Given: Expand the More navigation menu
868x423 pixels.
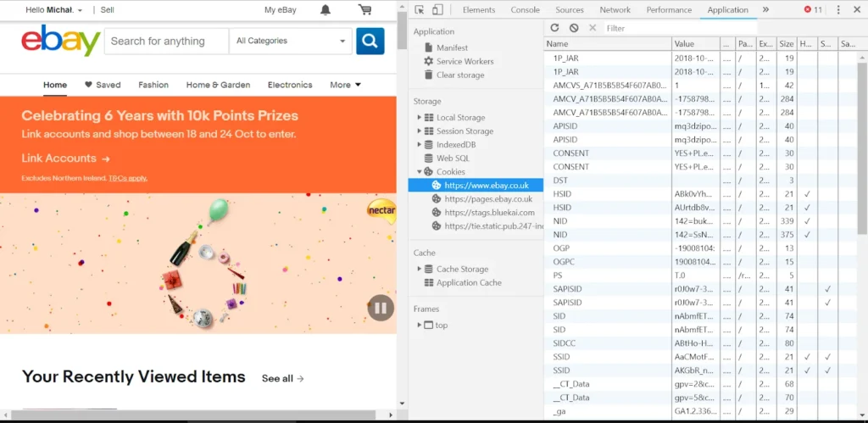Looking at the screenshot, I should (x=345, y=85).
